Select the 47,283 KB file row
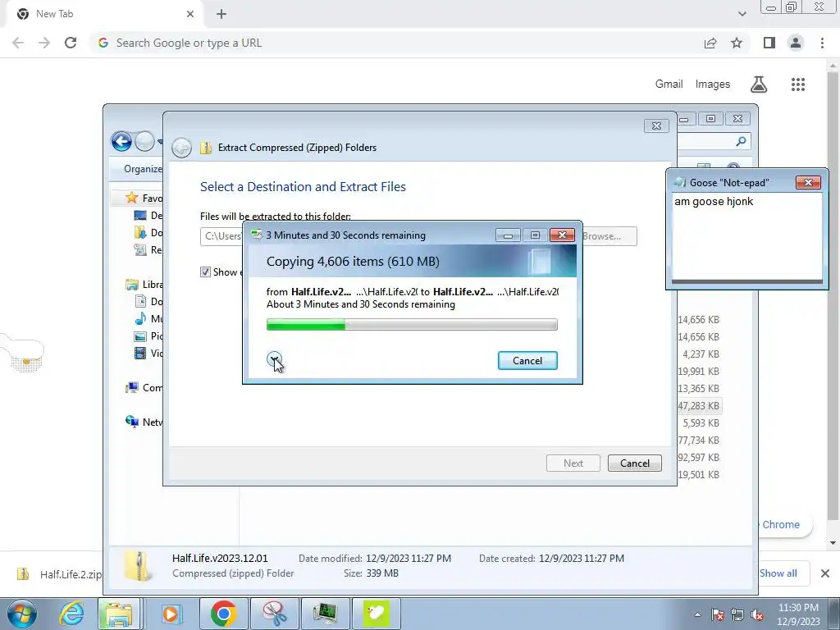 click(699, 405)
